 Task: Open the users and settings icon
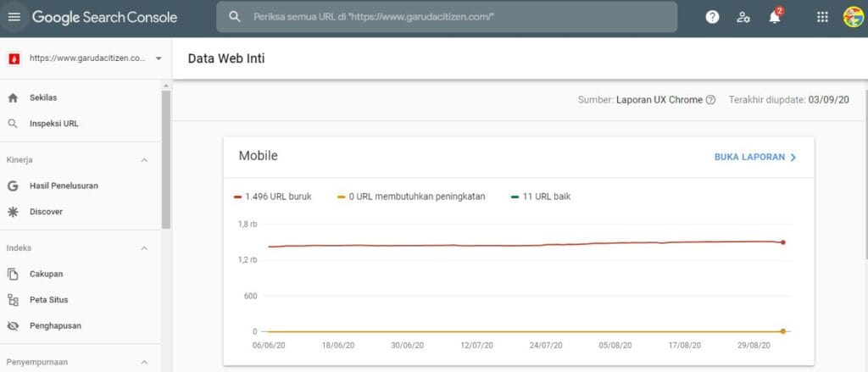tap(743, 17)
